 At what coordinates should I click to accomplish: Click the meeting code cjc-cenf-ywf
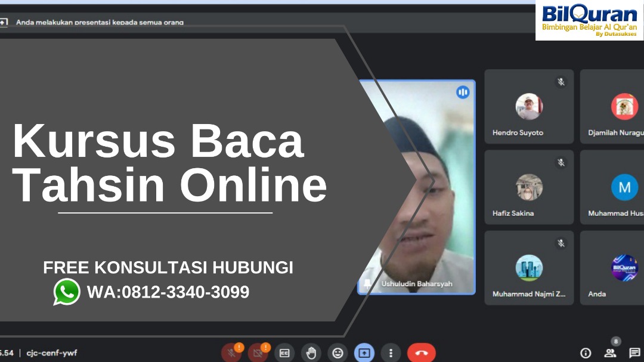point(52,352)
